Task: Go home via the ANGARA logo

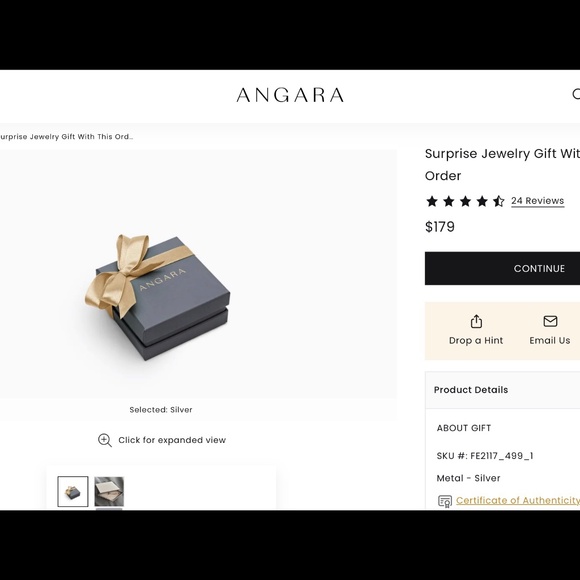Action: click(x=290, y=95)
